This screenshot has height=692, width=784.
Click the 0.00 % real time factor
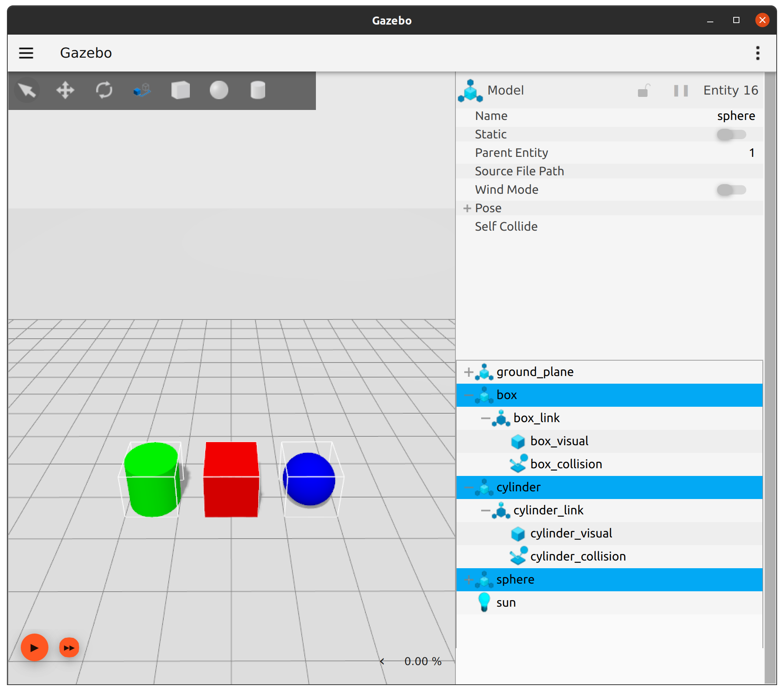point(423,661)
